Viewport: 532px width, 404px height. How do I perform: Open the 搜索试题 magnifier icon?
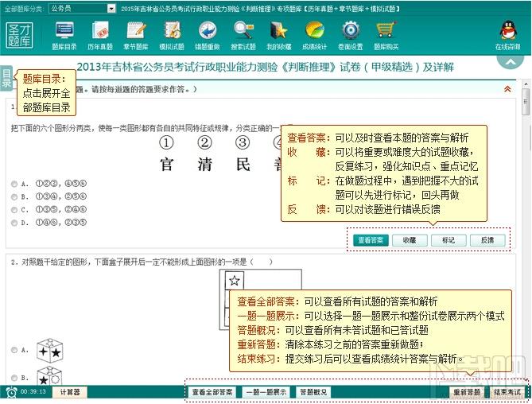(243, 36)
